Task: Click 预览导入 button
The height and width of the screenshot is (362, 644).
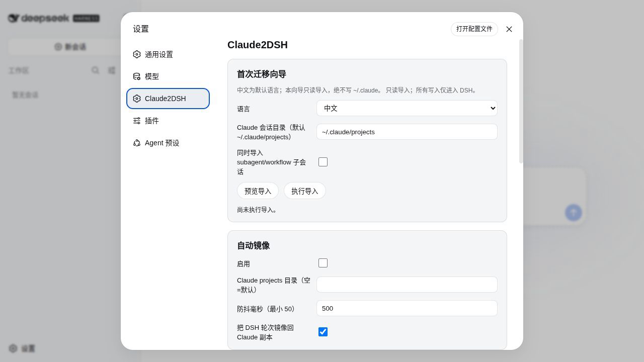Action: pyautogui.click(x=258, y=191)
